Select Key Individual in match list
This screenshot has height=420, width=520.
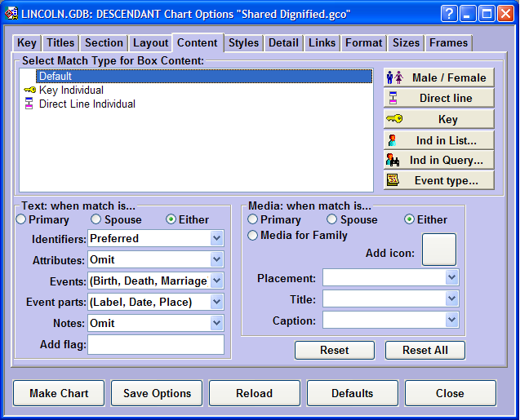tap(71, 91)
